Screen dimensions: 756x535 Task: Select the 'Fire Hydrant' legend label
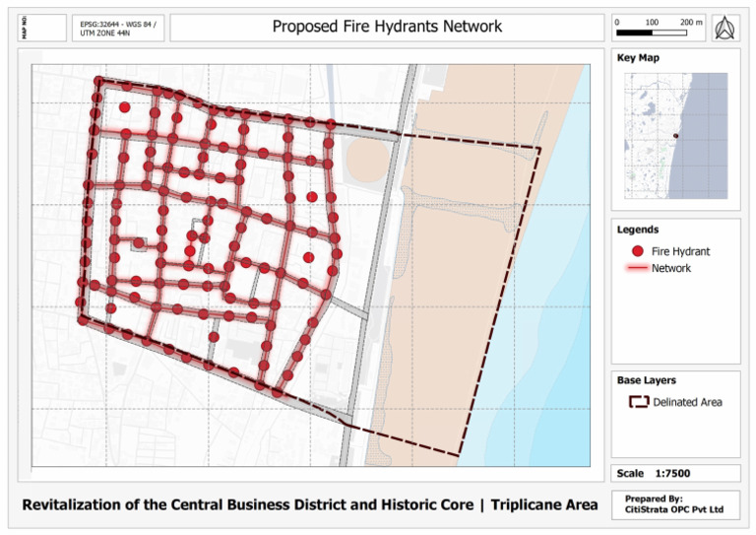click(680, 251)
